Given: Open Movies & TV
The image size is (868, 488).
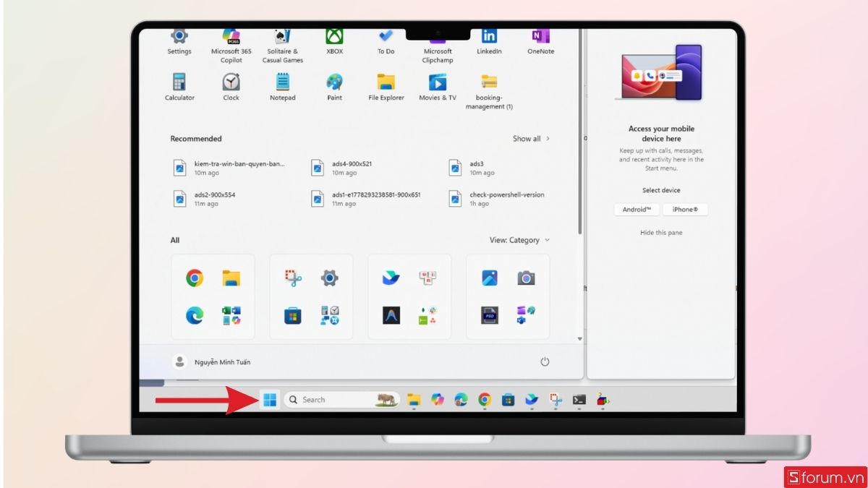Looking at the screenshot, I should click(x=438, y=87).
